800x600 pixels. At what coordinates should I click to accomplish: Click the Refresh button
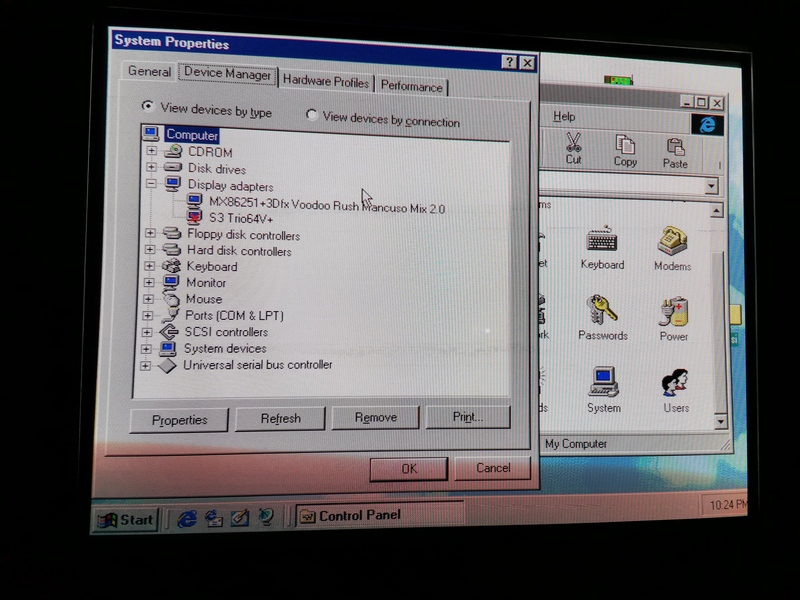coord(280,419)
